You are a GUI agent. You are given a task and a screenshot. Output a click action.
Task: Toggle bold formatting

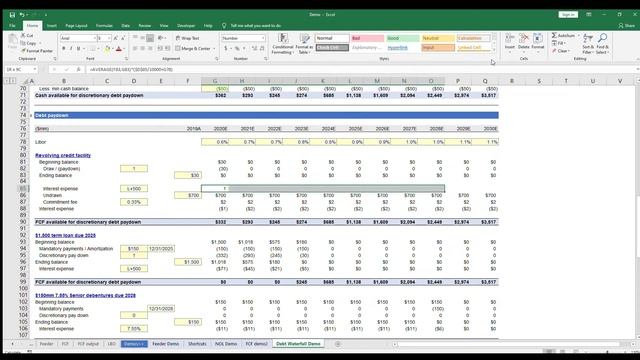pyautogui.click(x=64, y=49)
